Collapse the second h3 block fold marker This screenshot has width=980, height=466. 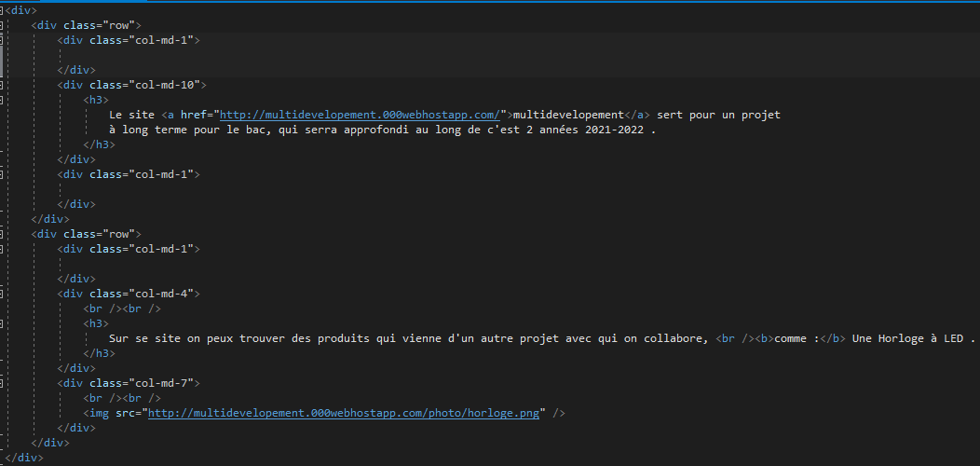1,323
